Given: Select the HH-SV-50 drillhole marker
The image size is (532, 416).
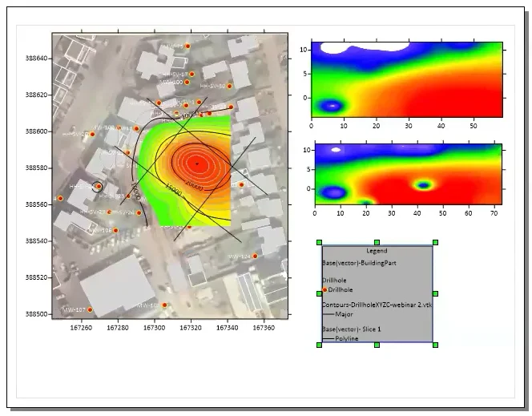Looking at the screenshot, I should 229,87.
